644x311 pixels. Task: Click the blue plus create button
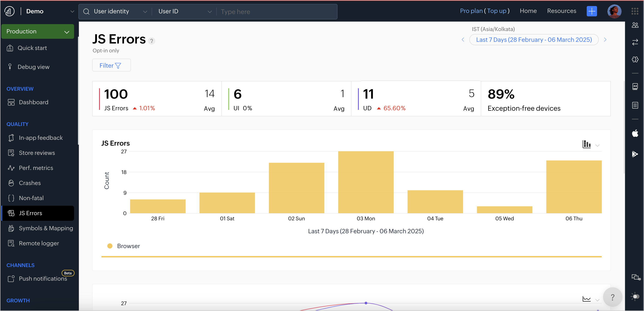(x=591, y=11)
